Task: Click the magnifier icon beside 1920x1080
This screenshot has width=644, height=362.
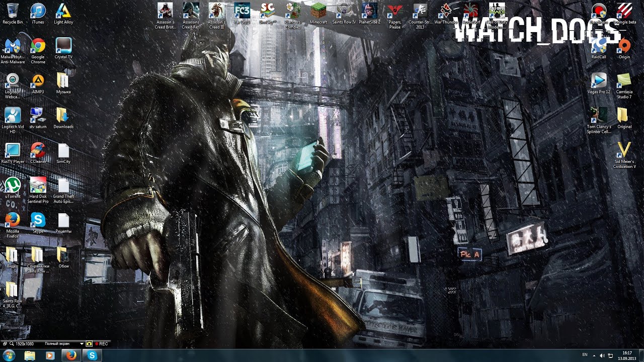Action: tap(11, 344)
